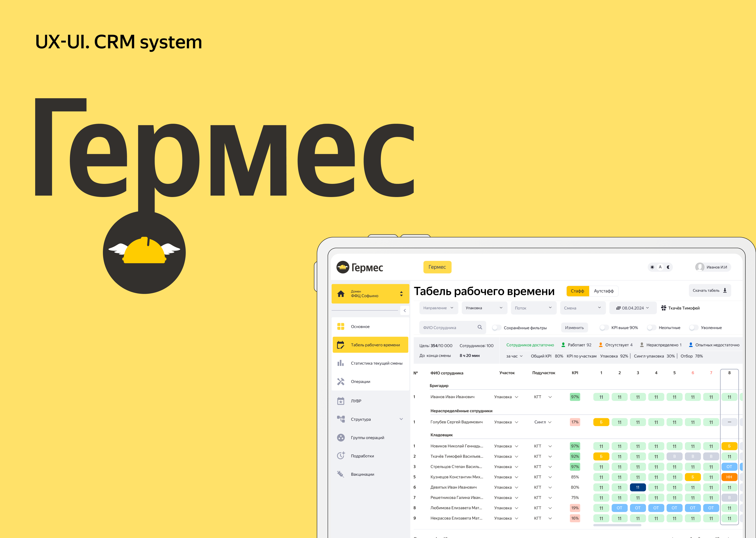756x538 pixels.
Task: Click the ЛУВР calendar icon
Action: (x=341, y=401)
